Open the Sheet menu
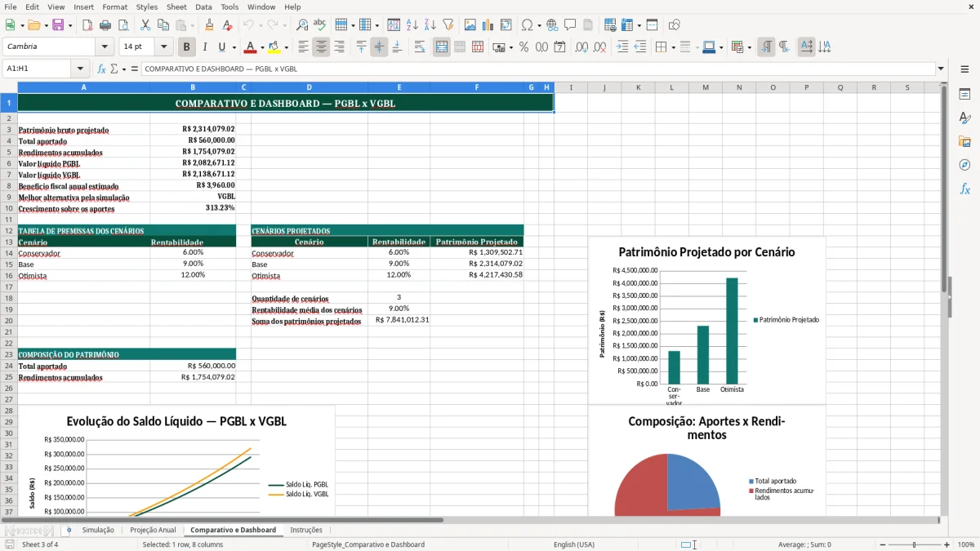The image size is (980, 551). 176,7
